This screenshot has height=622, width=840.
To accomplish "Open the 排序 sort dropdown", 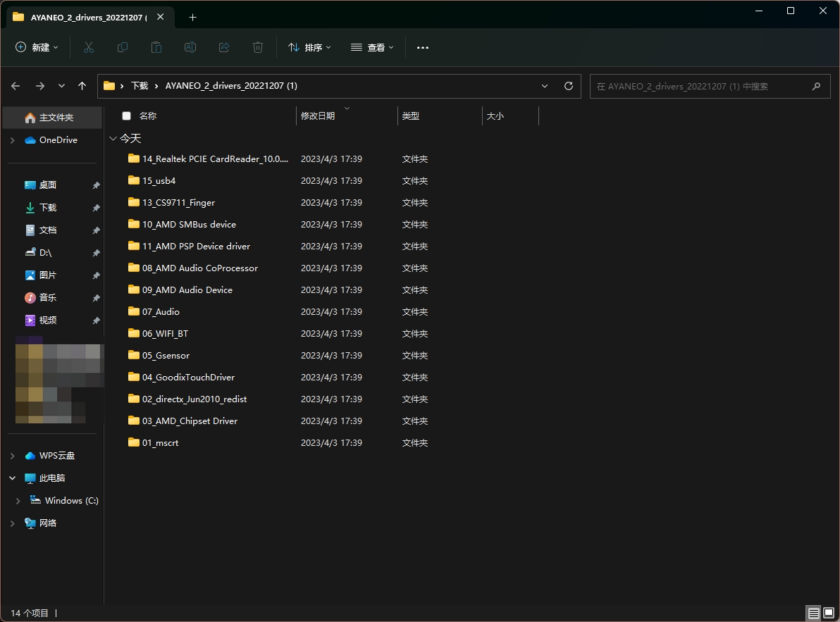I will (309, 47).
